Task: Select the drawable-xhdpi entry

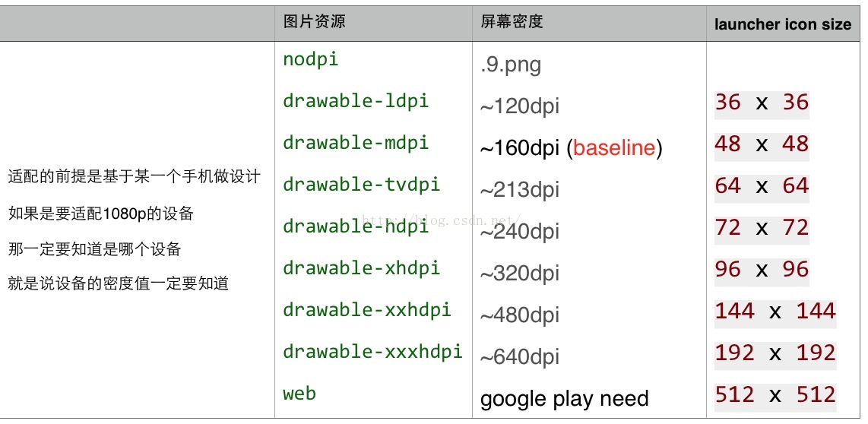Action: (362, 268)
